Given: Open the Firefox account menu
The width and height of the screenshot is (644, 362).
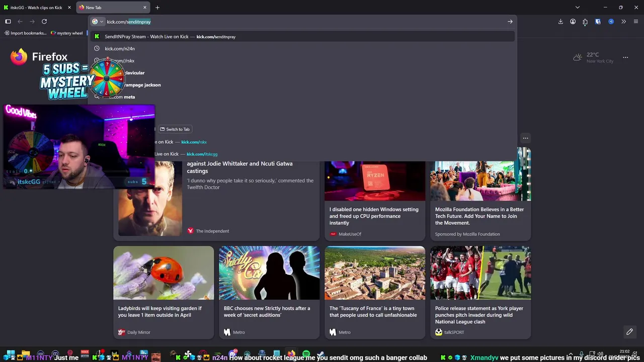Looking at the screenshot, I should point(573,22).
